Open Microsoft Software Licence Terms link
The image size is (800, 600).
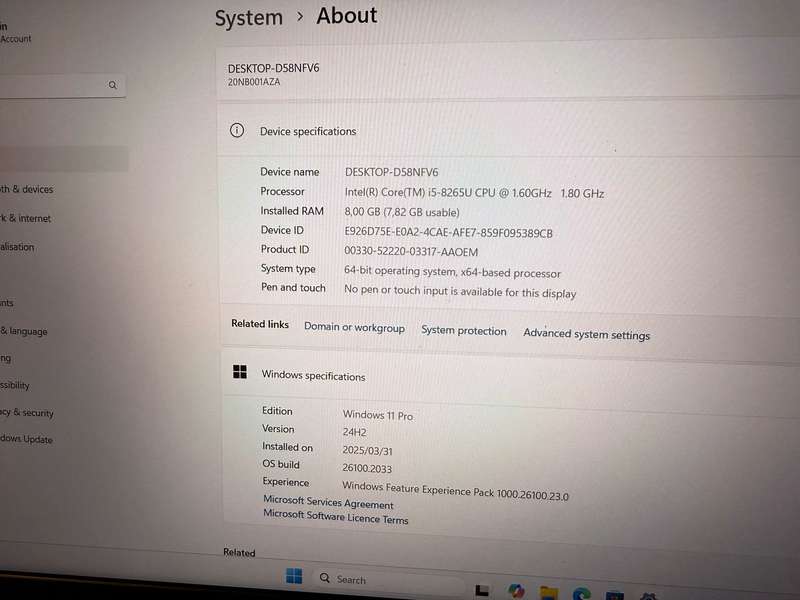[336, 516]
